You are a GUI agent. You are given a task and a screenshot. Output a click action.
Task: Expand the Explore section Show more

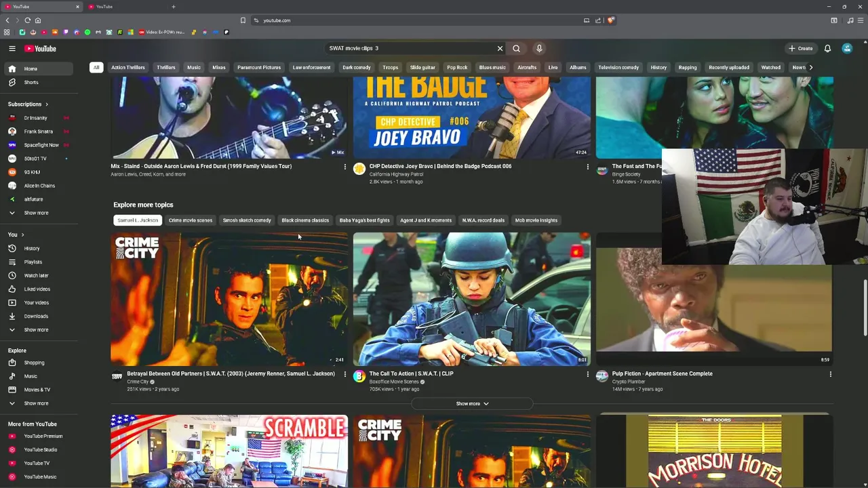pos(39,403)
